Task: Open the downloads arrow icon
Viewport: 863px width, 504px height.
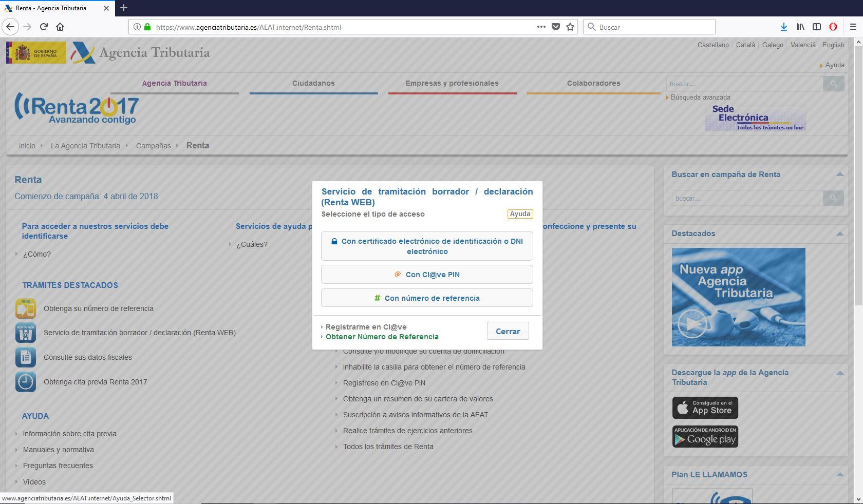Action: click(784, 27)
